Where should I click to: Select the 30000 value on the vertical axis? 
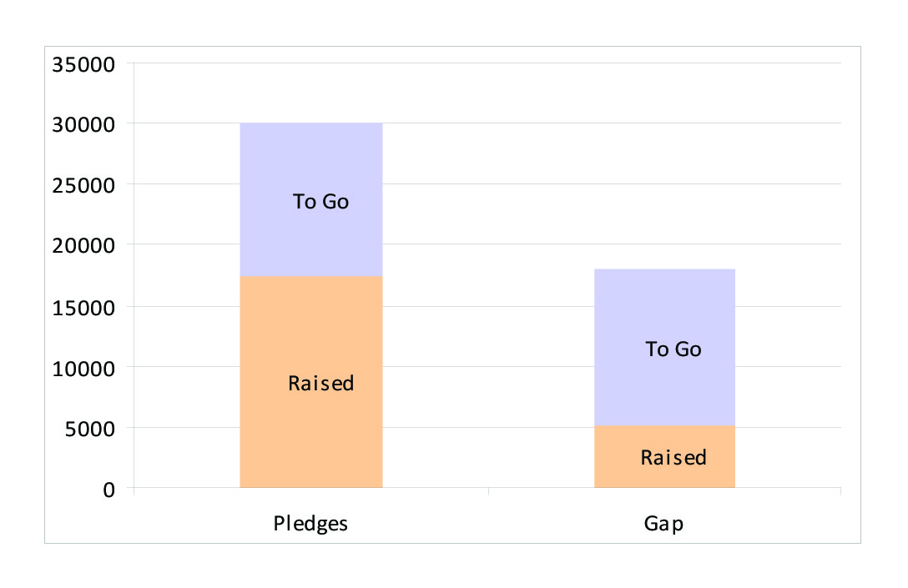tap(83, 125)
